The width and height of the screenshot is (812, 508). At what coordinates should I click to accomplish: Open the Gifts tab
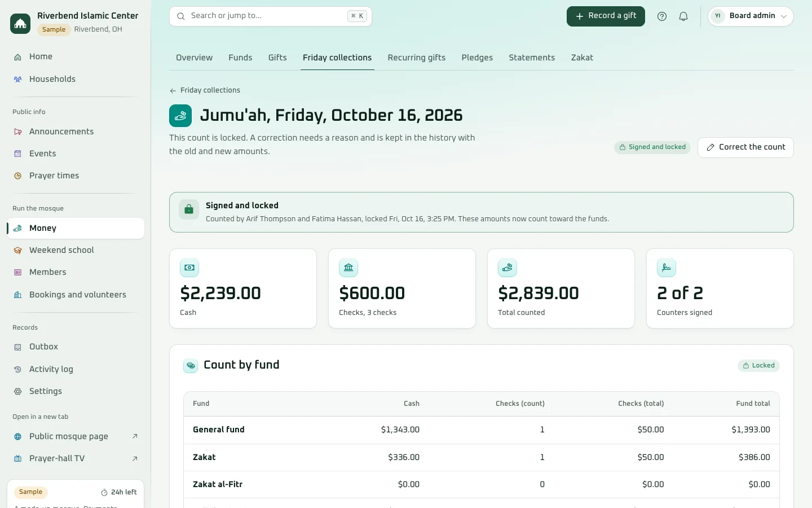click(x=277, y=58)
